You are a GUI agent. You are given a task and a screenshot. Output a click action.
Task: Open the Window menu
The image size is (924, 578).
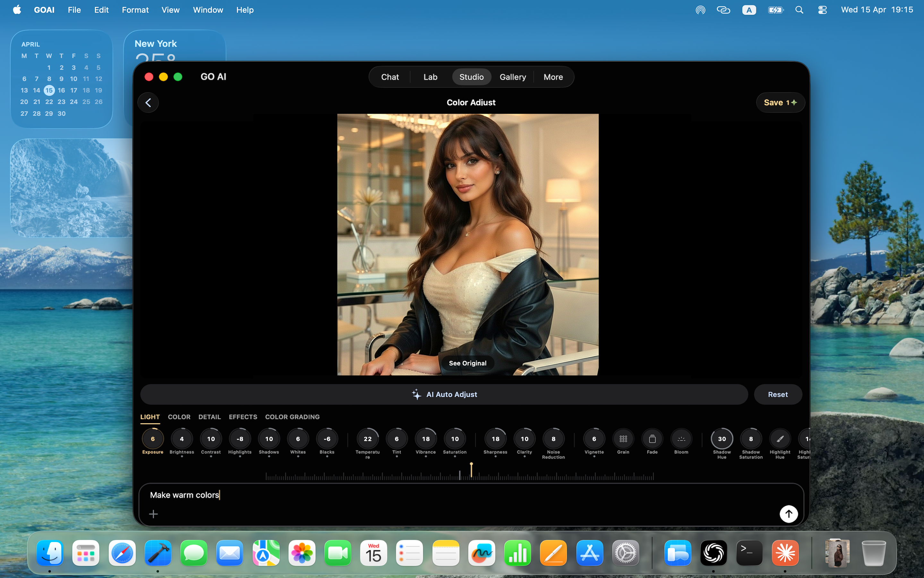[208, 10]
